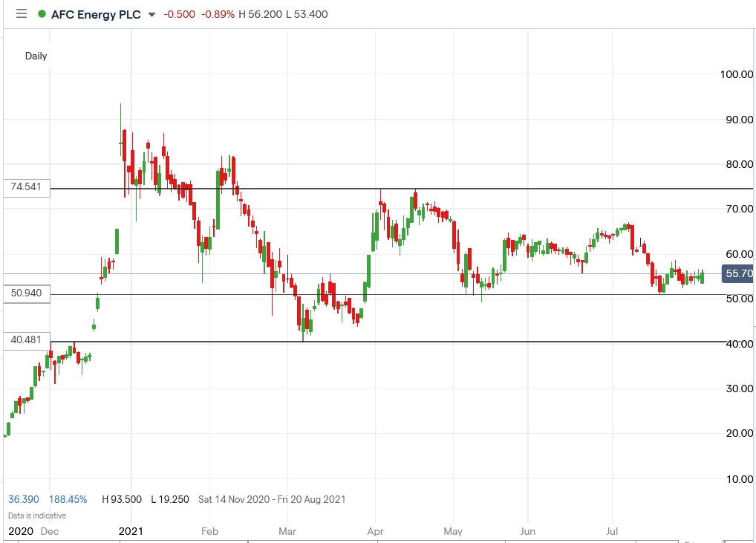
Task: Click the Jul month label on timeline
Action: (x=611, y=531)
